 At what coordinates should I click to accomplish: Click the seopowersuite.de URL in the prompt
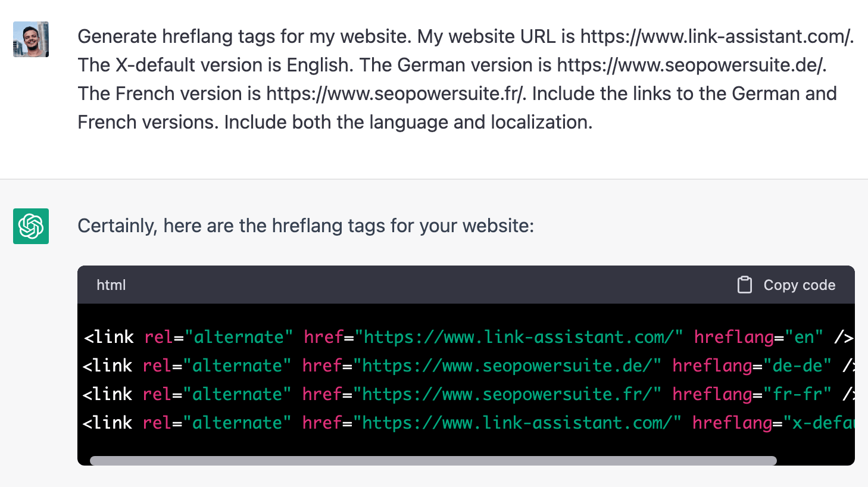[691, 65]
